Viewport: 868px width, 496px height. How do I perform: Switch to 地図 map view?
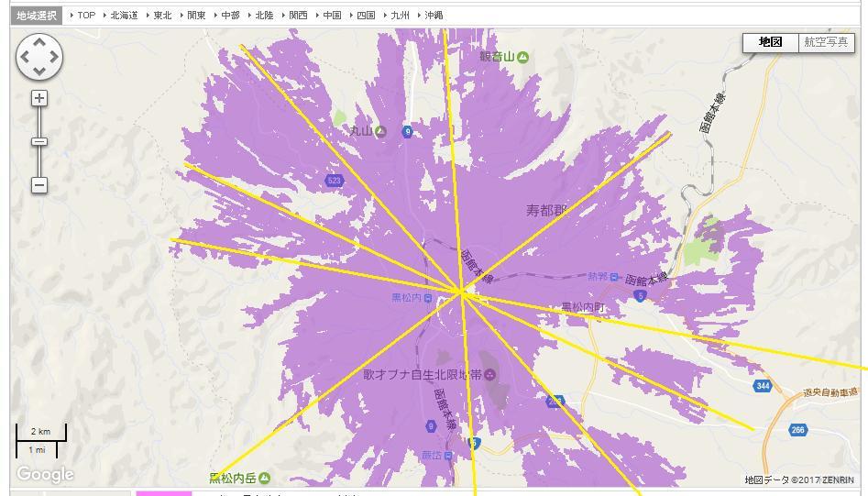pos(770,42)
